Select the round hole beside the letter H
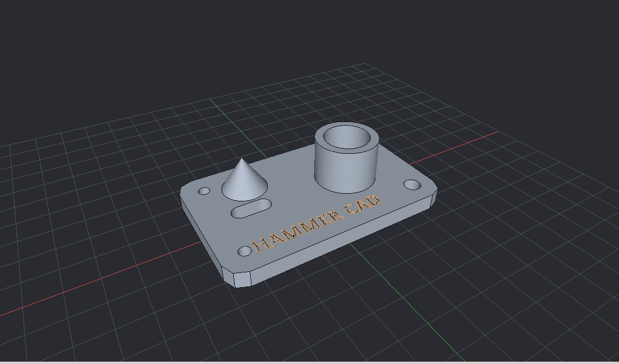The image size is (619, 364). pyautogui.click(x=245, y=251)
